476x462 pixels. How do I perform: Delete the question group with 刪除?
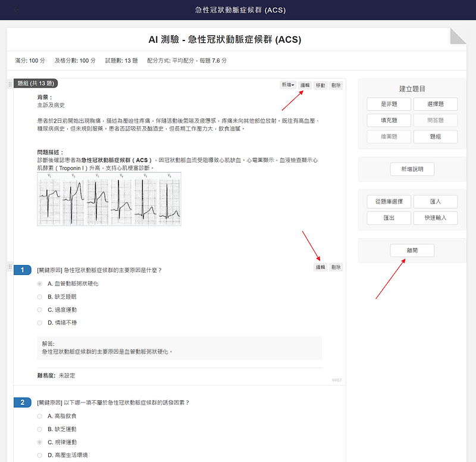336,85
